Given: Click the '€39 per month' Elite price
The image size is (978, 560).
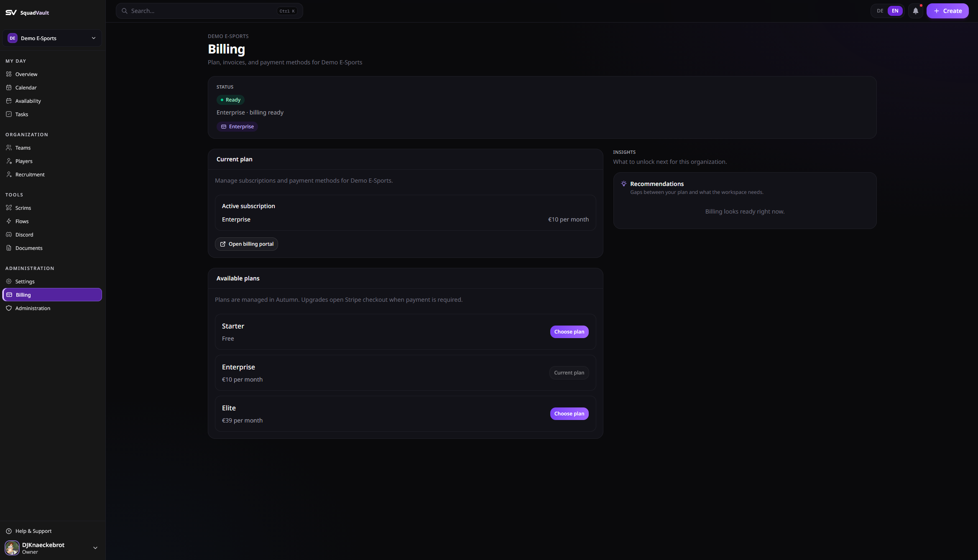Looking at the screenshot, I should coord(242,420).
